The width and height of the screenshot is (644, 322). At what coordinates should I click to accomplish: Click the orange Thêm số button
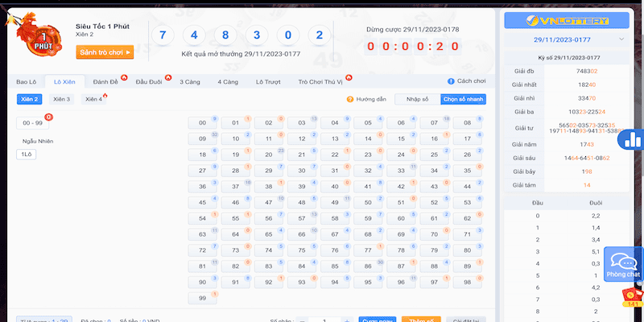421,319
